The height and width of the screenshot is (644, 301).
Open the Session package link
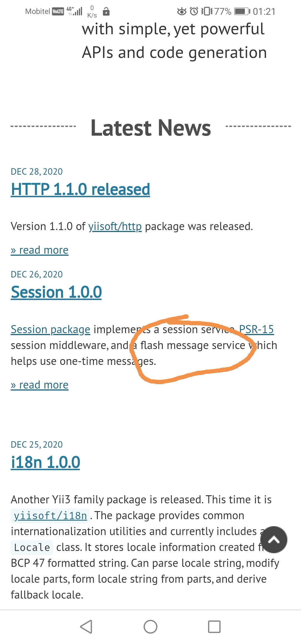(x=50, y=330)
